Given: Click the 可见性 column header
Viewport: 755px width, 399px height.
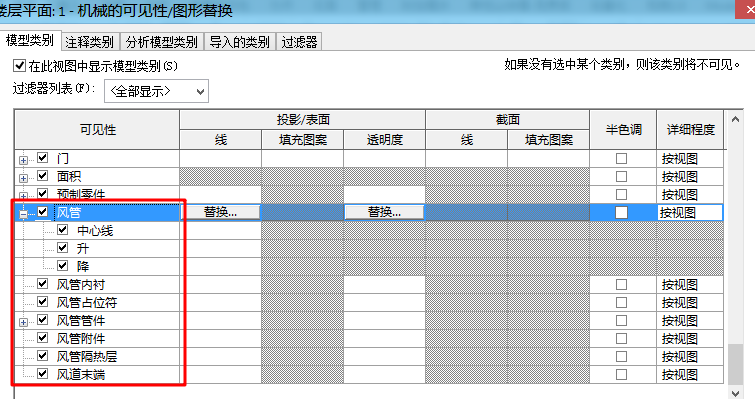Looking at the screenshot, I should click(97, 129).
